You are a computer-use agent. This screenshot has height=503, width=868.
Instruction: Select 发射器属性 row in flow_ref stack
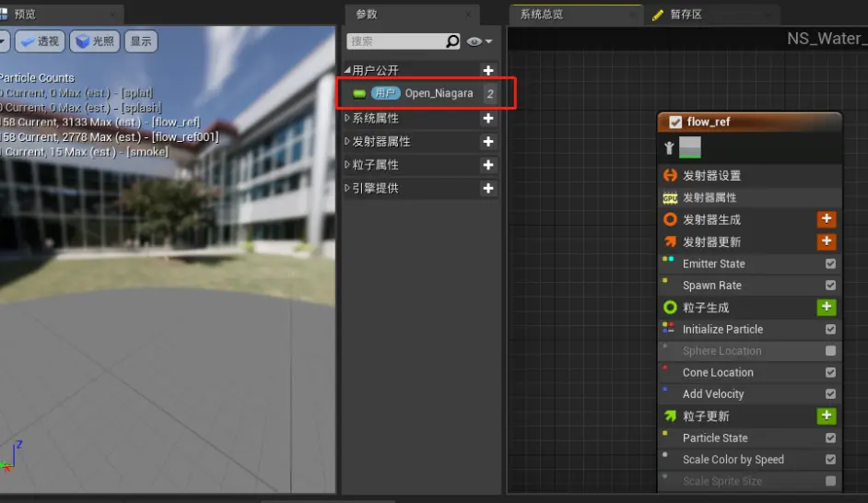click(750, 197)
